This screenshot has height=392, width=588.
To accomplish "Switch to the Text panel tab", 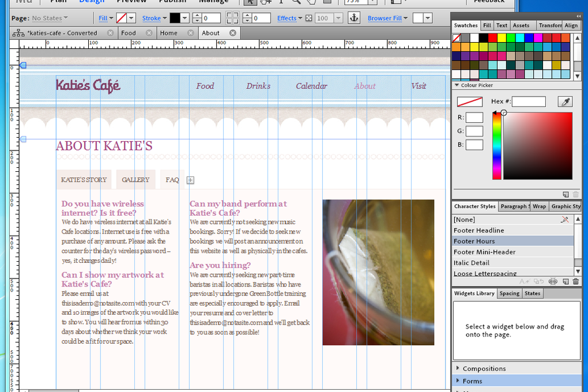I will [x=502, y=25].
